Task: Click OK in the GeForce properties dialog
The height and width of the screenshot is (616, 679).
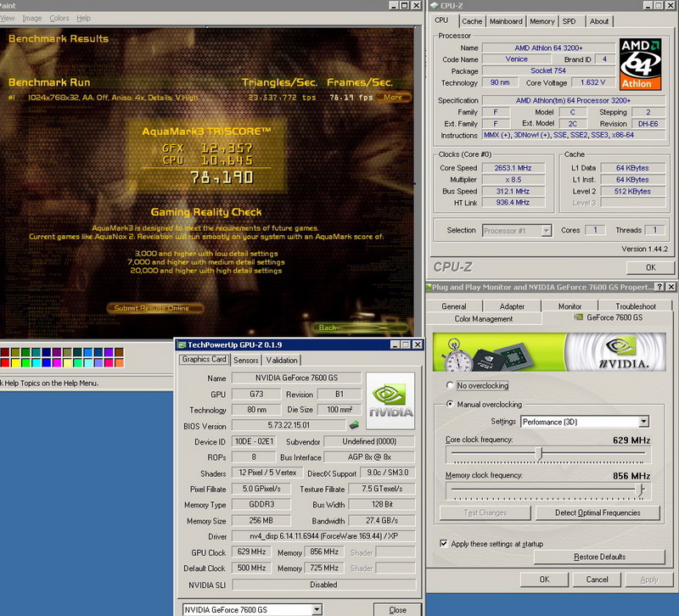Action: (544, 580)
